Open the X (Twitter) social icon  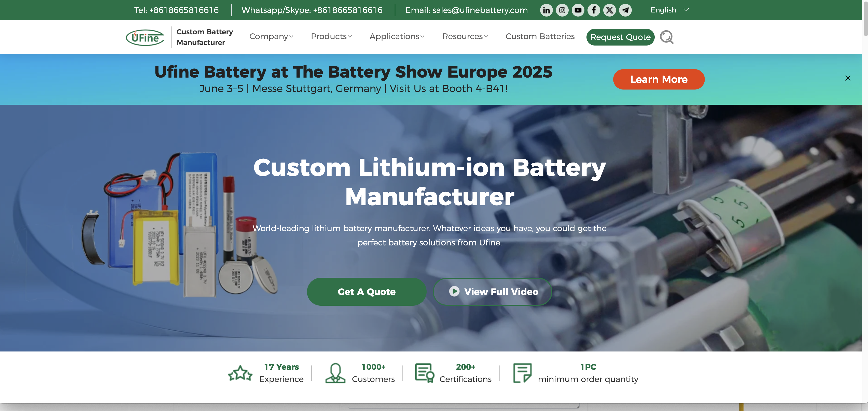(610, 10)
